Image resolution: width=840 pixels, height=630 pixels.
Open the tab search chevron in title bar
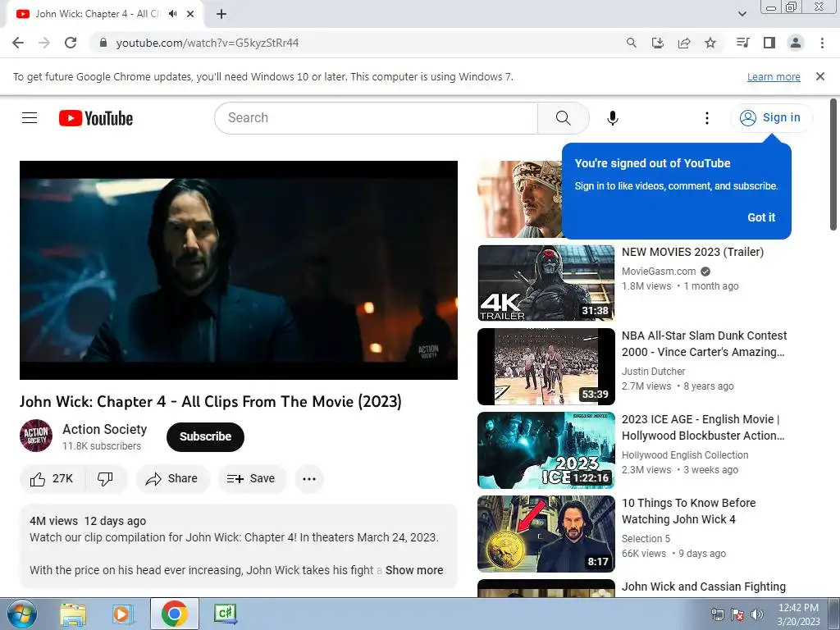(742, 14)
